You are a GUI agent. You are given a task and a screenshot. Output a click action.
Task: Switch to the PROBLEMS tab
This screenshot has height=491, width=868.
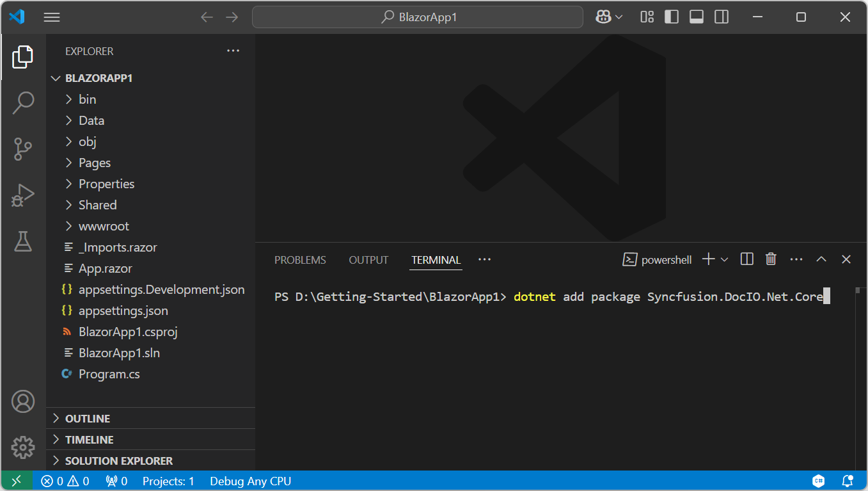tap(300, 260)
